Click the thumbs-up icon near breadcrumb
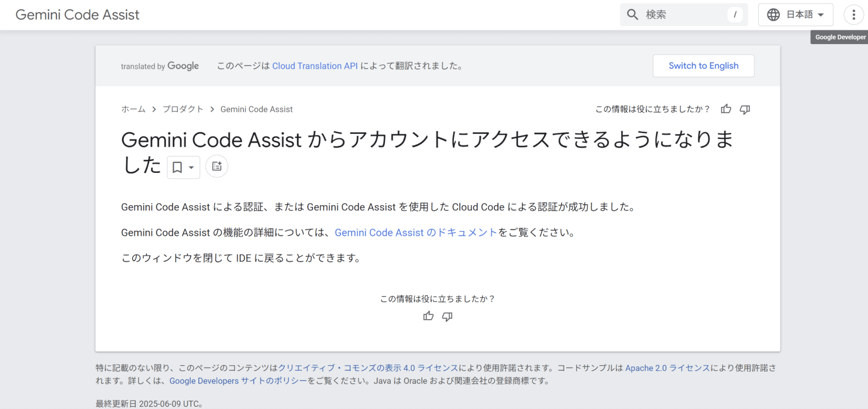 (x=726, y=109)
